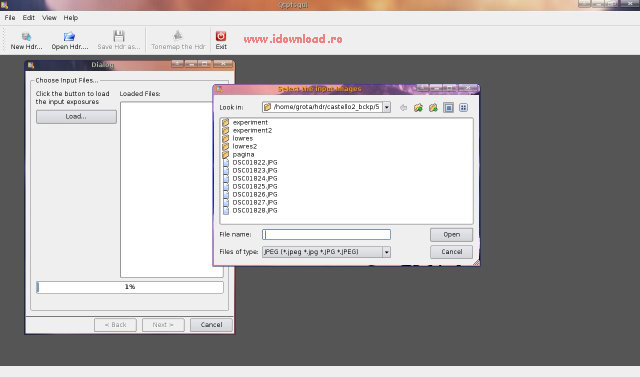Viewport: 640px width, 377px height.
Task: Create a new folder in file dialog
Action: pos(433,107)
